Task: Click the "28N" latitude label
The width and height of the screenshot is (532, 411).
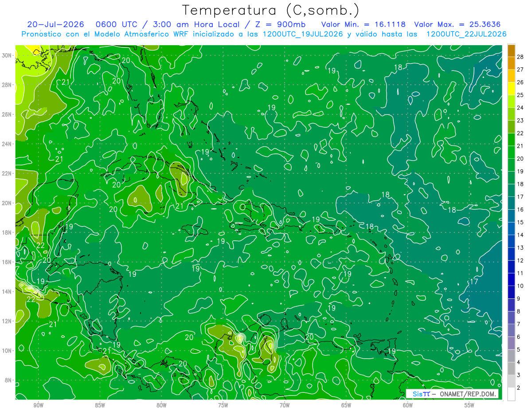Action: click(x=7, y=85)
